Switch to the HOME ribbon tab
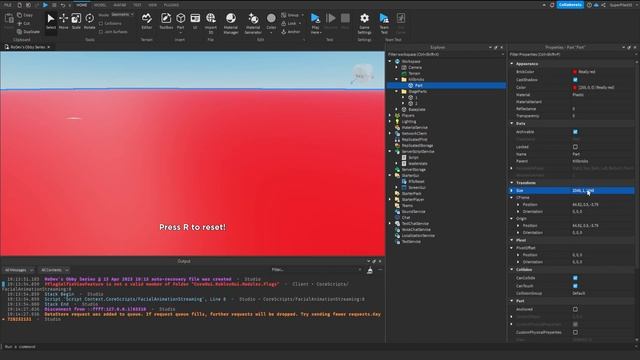The height and width of the screenshot is (360, 640). coord(82,5)
